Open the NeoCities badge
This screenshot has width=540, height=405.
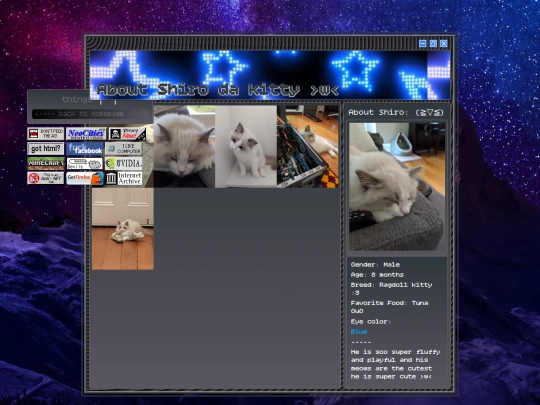coord(86,134)
